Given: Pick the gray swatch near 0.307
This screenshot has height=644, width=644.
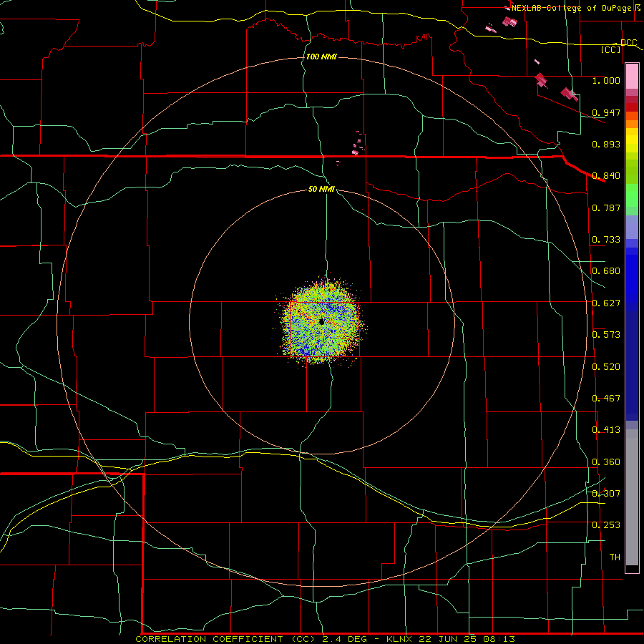Looking at the screenshot, I should 632,497.
